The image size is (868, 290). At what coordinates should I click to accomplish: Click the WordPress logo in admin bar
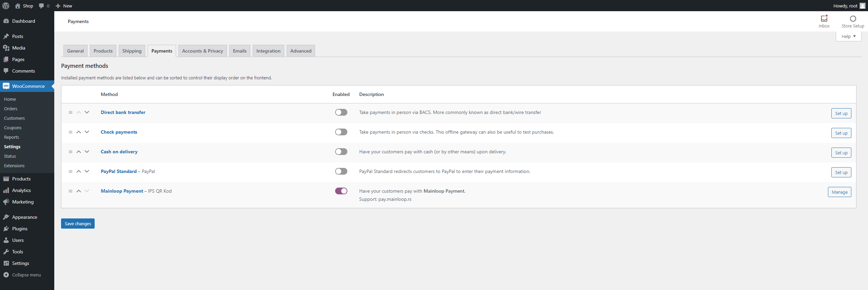(x=6, y=6)
